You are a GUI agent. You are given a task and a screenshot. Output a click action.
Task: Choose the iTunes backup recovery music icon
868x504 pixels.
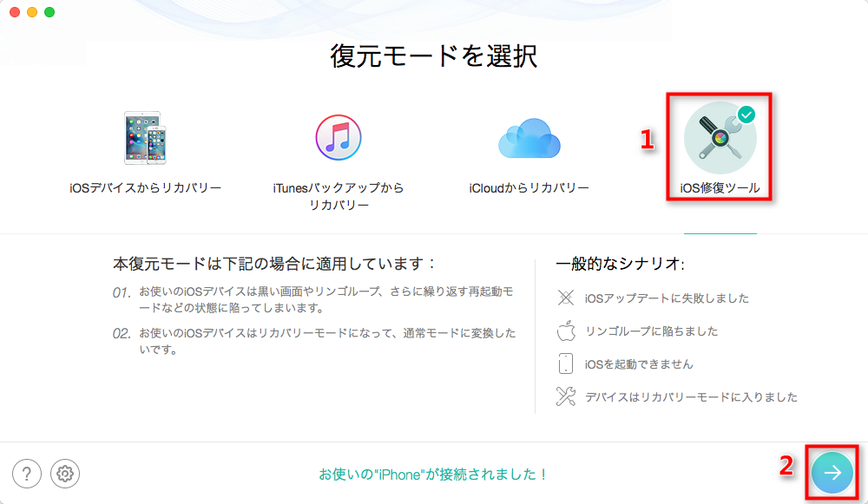339,138
